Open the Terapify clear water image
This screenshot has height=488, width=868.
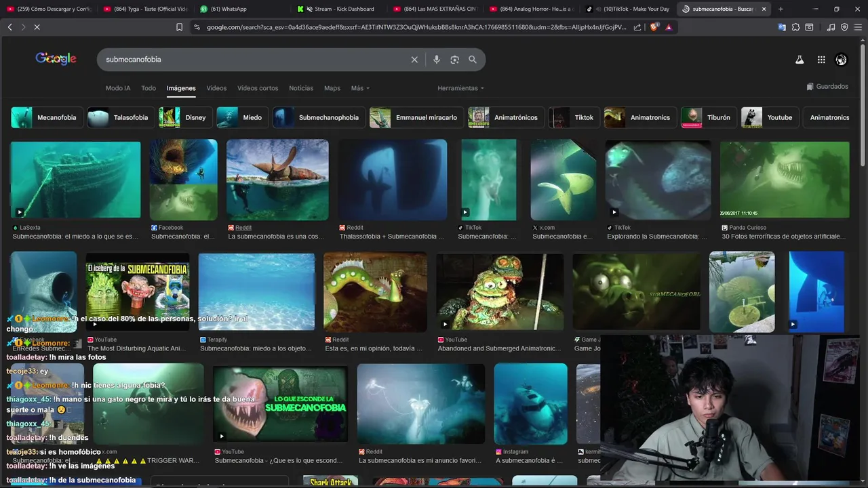click(256, 292)
